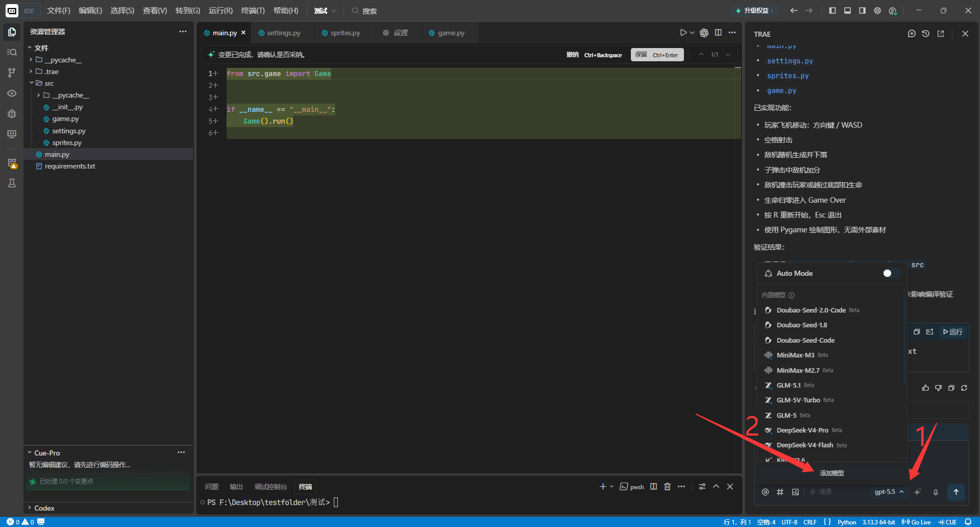
Task: Open the Extensions icon with warning badge
Action: click(12, 163)
